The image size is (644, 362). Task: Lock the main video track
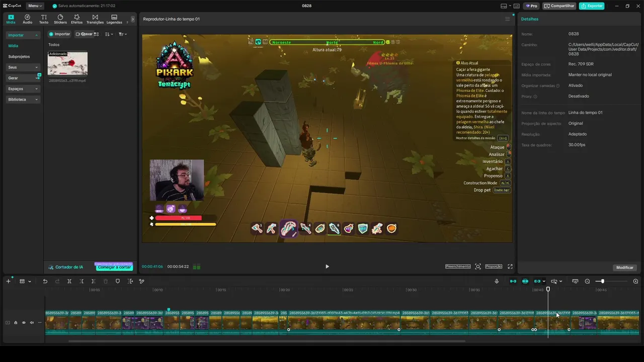click(x=16, y=323)
